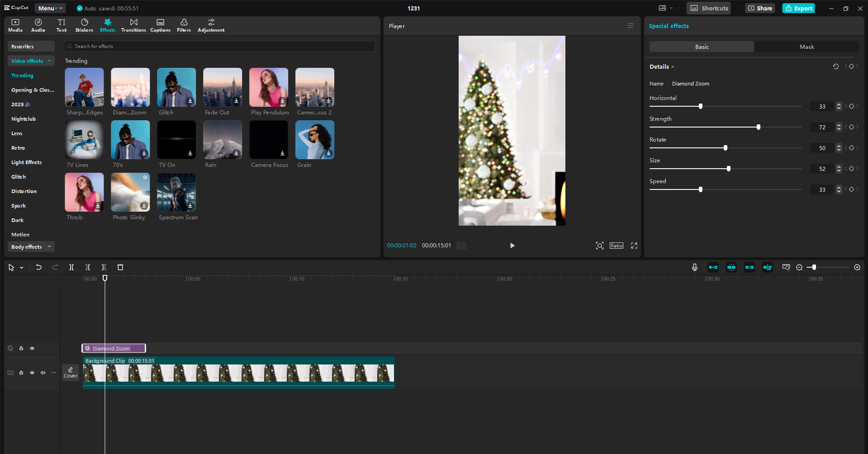Enter full screen player view
Screen dimensions: 868x454
(634, 246)
